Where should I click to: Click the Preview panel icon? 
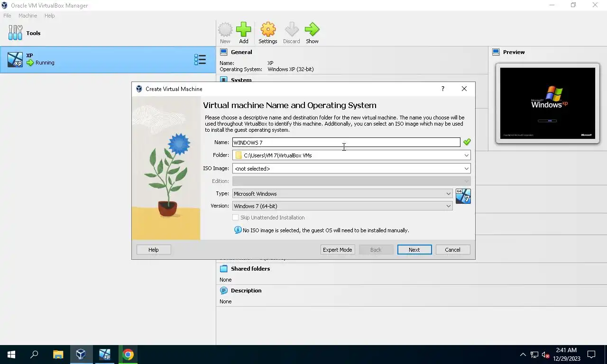[496, 52]
